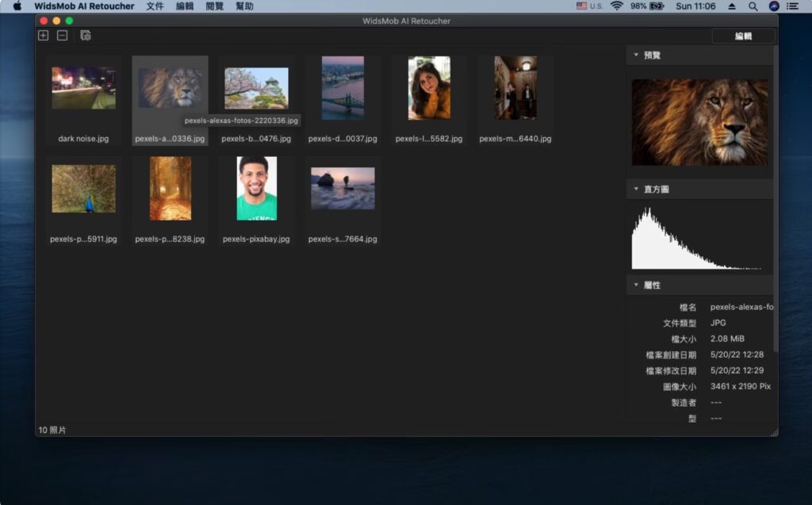Open the batch process icon in the toolbar

pyautogui.click(x=86, y=35)
